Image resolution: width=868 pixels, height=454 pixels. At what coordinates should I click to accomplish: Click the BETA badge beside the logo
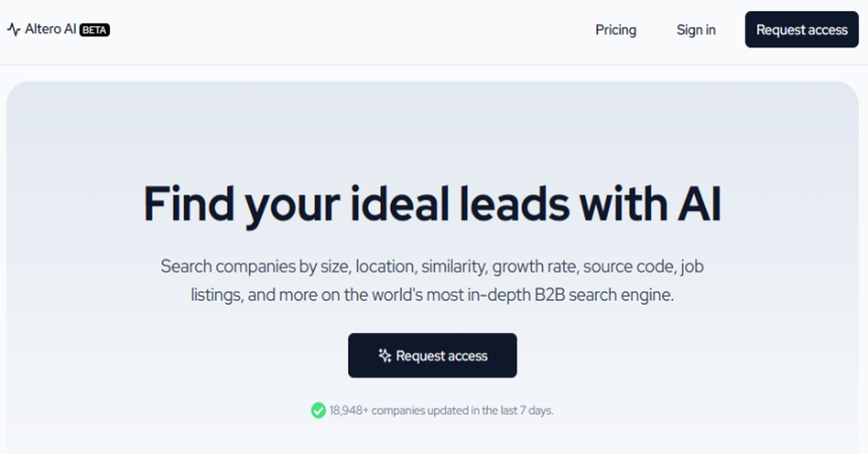(x=95, y=30)
